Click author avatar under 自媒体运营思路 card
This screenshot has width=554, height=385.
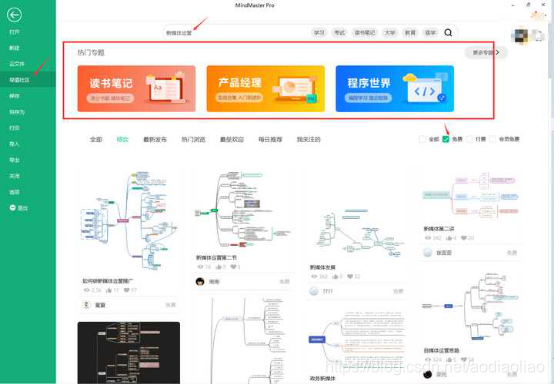coord(428,374)
